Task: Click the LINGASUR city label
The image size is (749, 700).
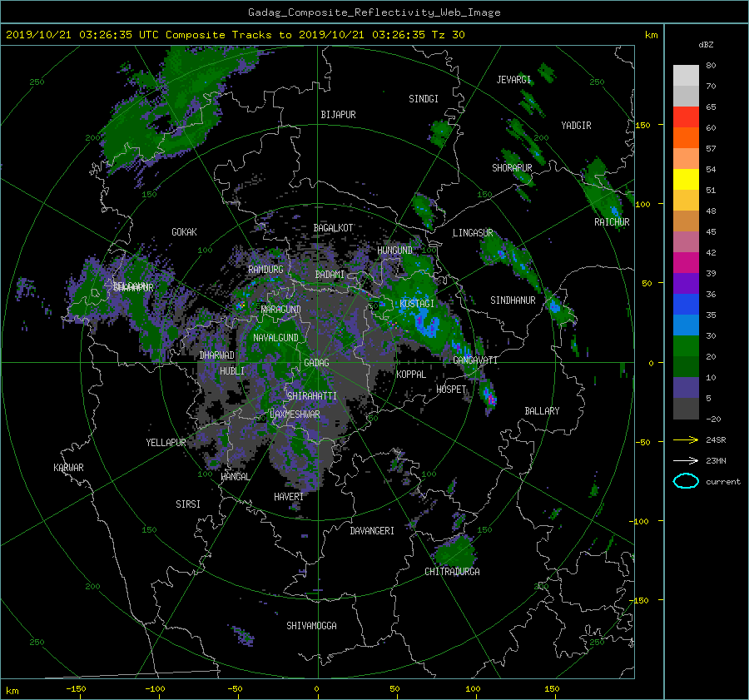Action: [473, 233]
